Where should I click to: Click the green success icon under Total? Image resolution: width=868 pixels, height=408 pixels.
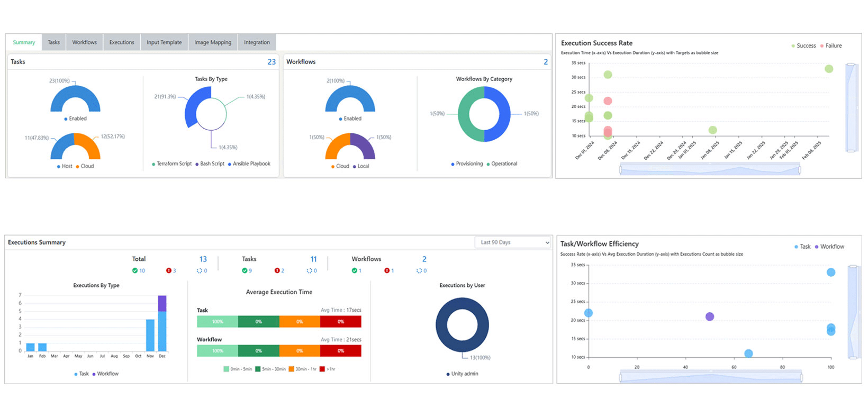click(135, 270)
